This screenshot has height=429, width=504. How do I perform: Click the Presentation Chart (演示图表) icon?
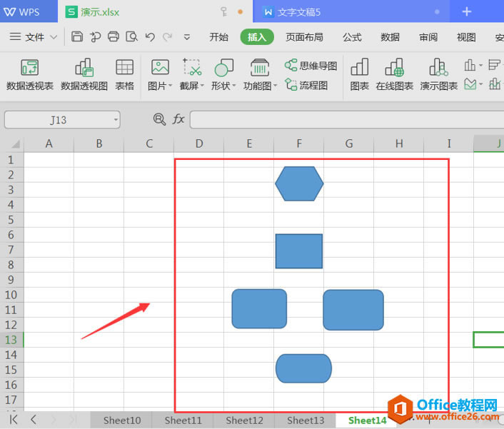(x=439, y=75)
